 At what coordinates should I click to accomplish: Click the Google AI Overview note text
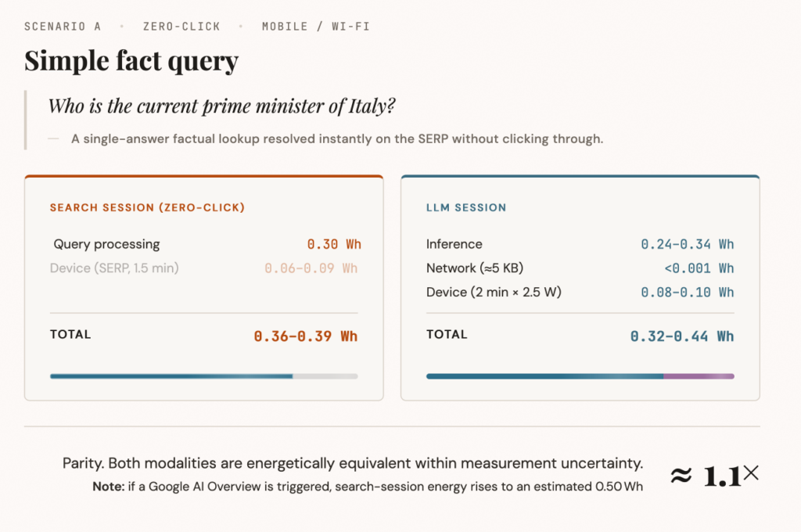pos(366,487)
